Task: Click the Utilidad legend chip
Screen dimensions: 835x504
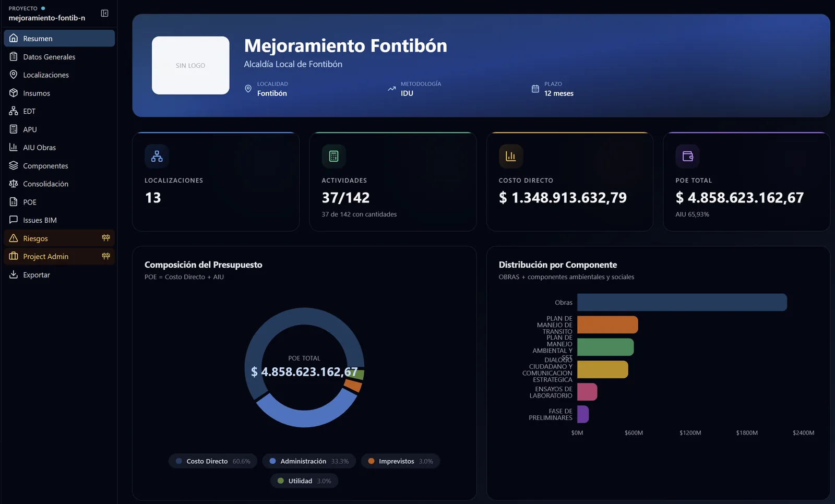Action: pos(304,481)
